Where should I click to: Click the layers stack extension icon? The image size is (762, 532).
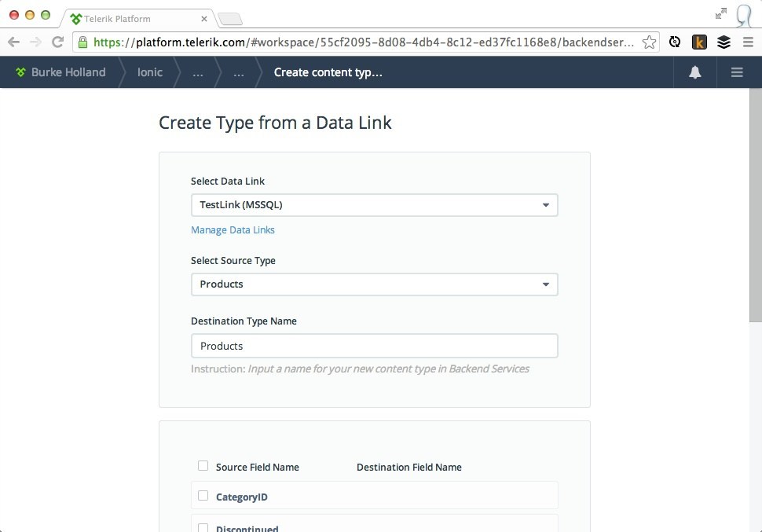pyautogui.click(x=724, y=42)
